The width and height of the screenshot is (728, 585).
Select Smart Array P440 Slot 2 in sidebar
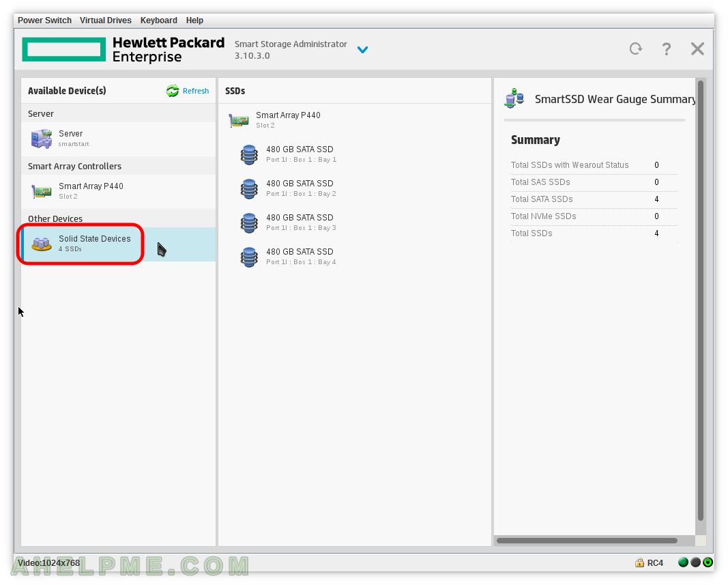click(119, 191)
